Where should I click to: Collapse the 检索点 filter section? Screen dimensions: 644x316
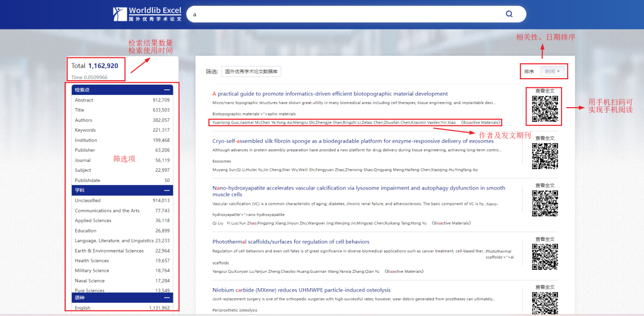click(167, 90)
